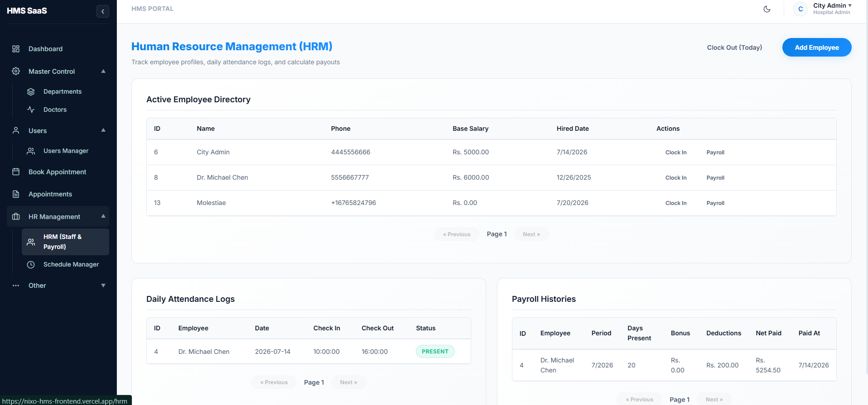868x405 pixels.
Task: Toggle dark mode with the moon icon
Action: tap(767, 9)
